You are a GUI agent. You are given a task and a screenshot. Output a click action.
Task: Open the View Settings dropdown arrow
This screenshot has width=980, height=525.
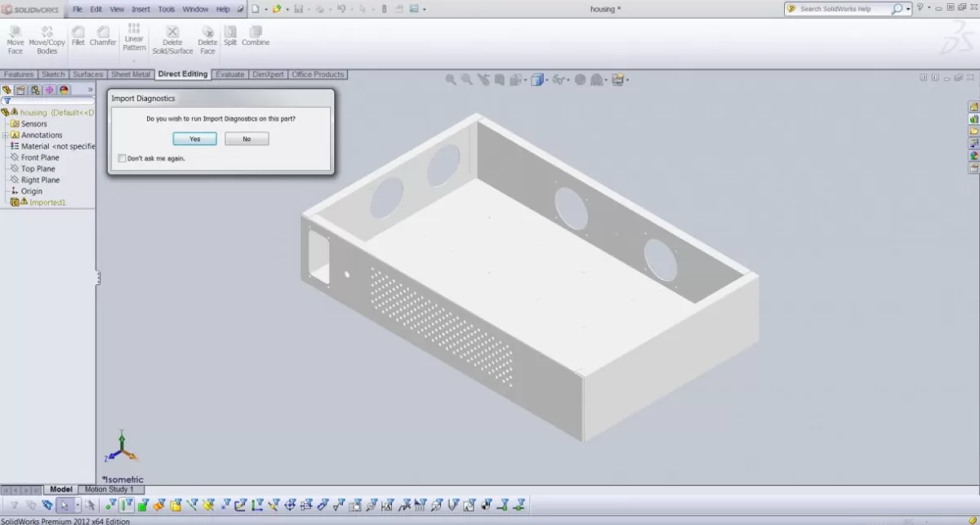[x=627, y=80]
